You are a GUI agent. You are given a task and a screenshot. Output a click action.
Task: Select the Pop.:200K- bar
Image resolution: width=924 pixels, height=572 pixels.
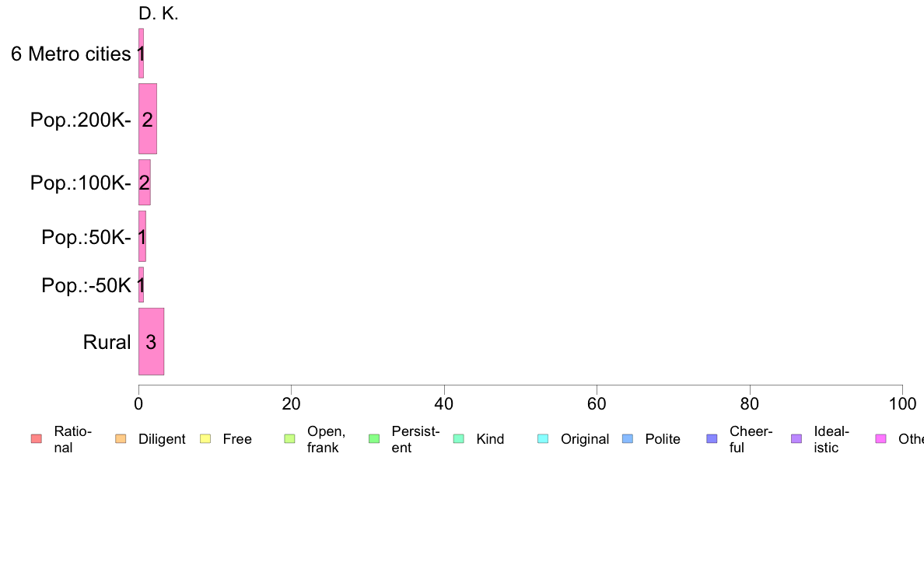[147, 119]
